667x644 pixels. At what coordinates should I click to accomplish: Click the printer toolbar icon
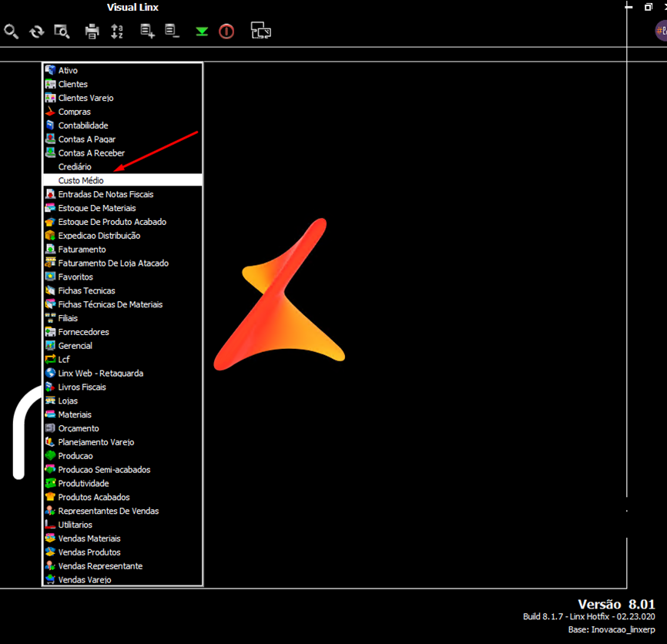pos(92,32)
